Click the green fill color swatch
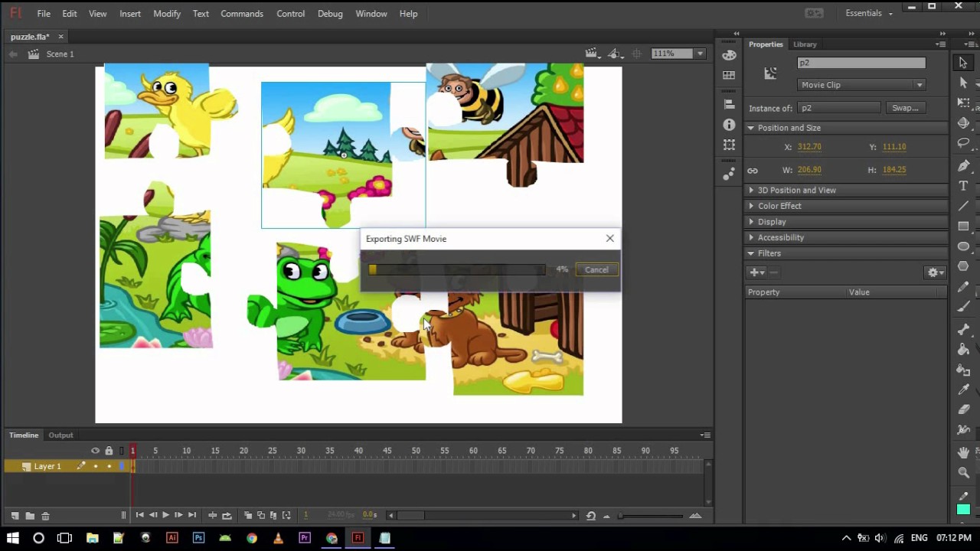The width and height of the screenshot is (980, 551). (x=963, y=510)
